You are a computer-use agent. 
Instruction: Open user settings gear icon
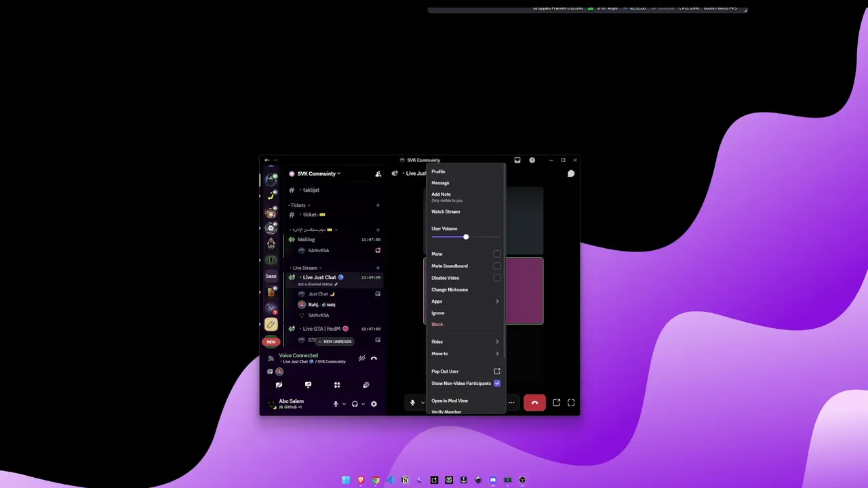pos(374,404)
